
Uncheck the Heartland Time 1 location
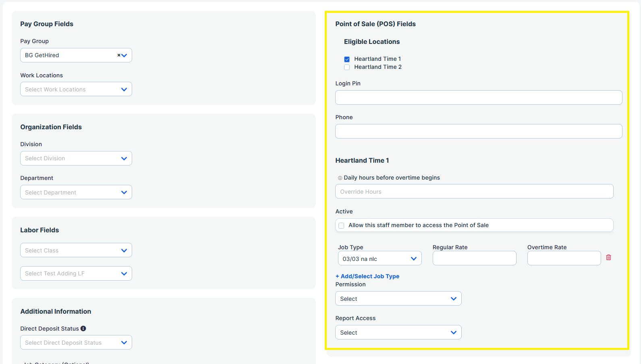pyautogui.click(x=347, y=59)
